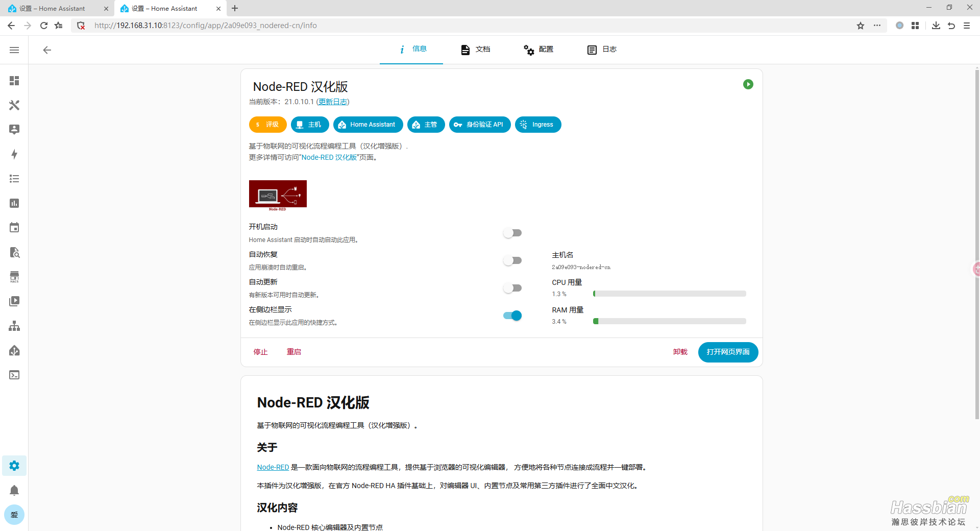Screen dimensions: 980x531
Task: Click the back arrow beside the tabs
Action: (x=47, y=50)
